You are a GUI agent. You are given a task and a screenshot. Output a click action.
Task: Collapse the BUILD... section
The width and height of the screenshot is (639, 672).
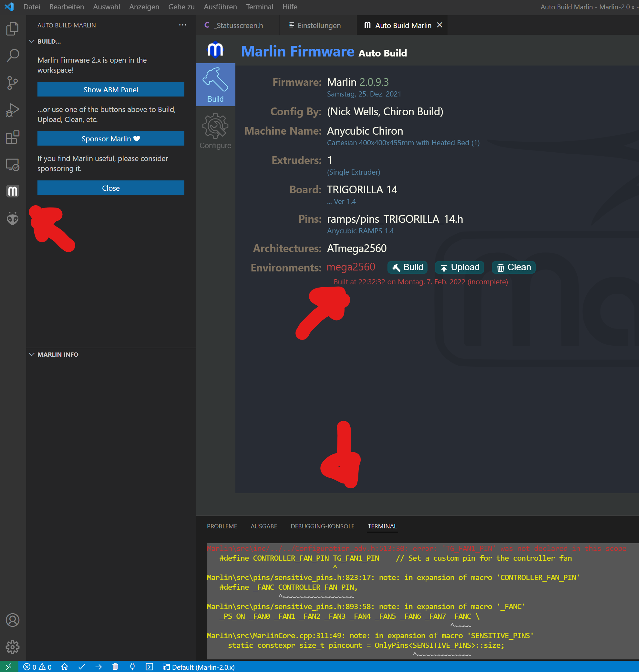tap(32, 41)
